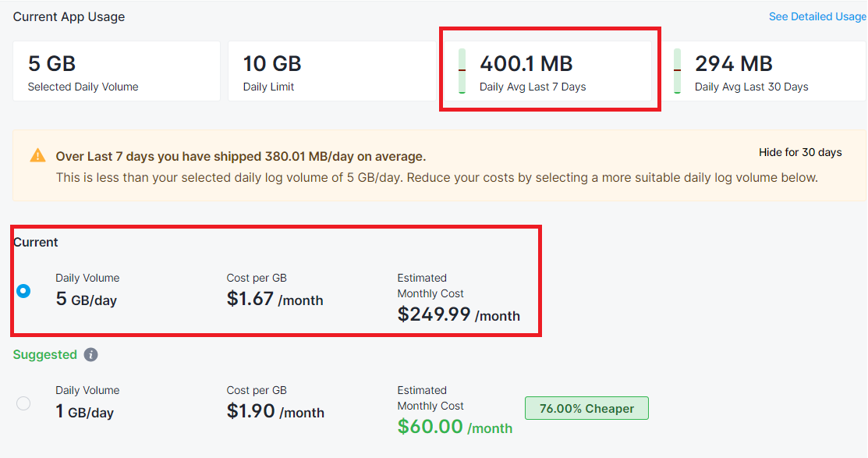Click the Suggested section label
The width and height of the screenshot is (868, 458).
point(44,354)
